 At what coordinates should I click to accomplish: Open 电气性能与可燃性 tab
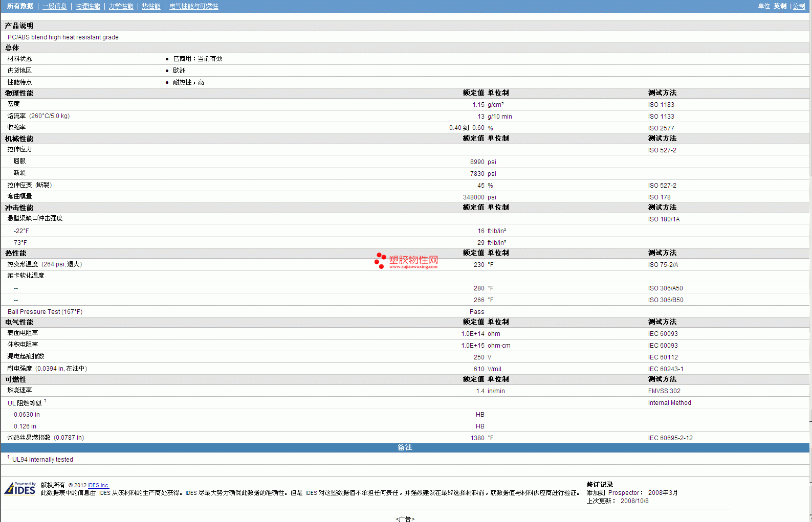(193, 6)
